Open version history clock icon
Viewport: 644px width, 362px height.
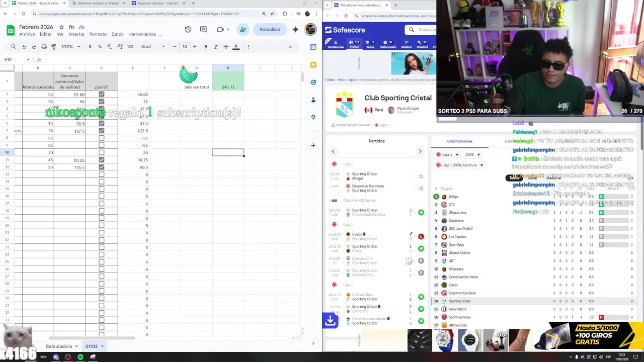point(188,30)
